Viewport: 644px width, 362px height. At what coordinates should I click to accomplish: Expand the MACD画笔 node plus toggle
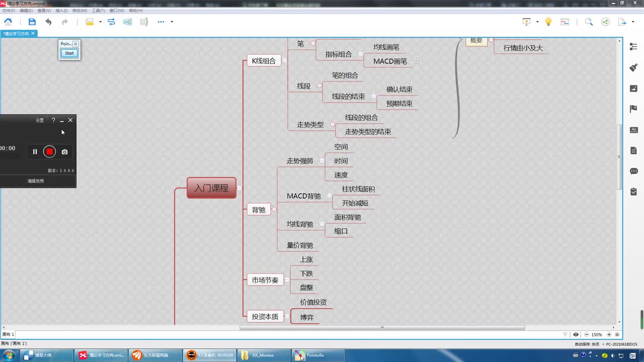tap(416, 61)
